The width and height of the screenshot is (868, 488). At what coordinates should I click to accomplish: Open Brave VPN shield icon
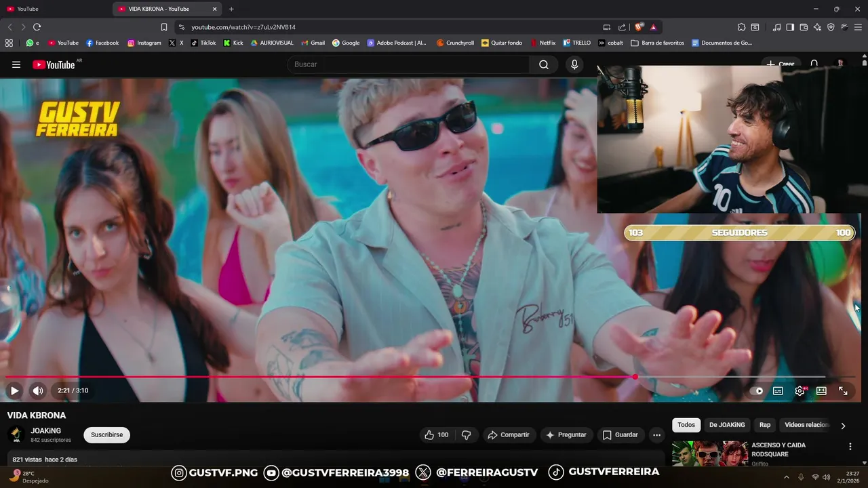click(831, 27)
